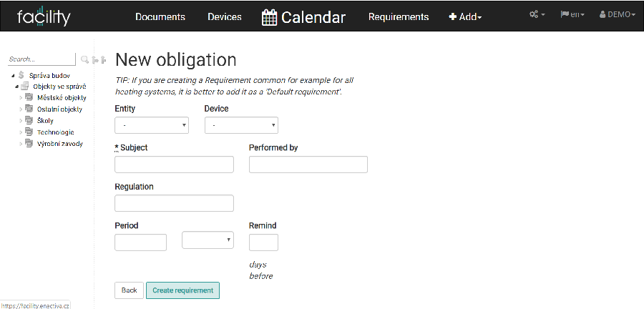Viewport: 644px width, 309px height.
Task: Click the facility logo
Action: [44, 17]
